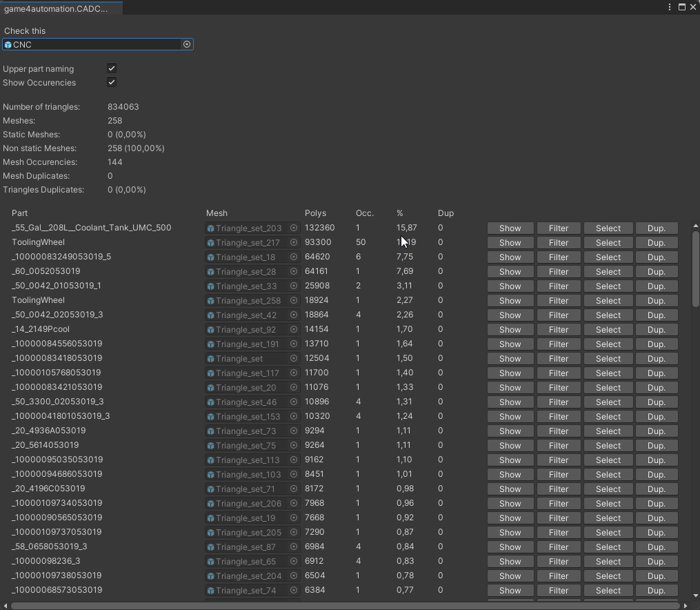Open object picker for CNC field
Viewport: 700px width, 610px height.
pyautogui.click(x=186, y=44)
